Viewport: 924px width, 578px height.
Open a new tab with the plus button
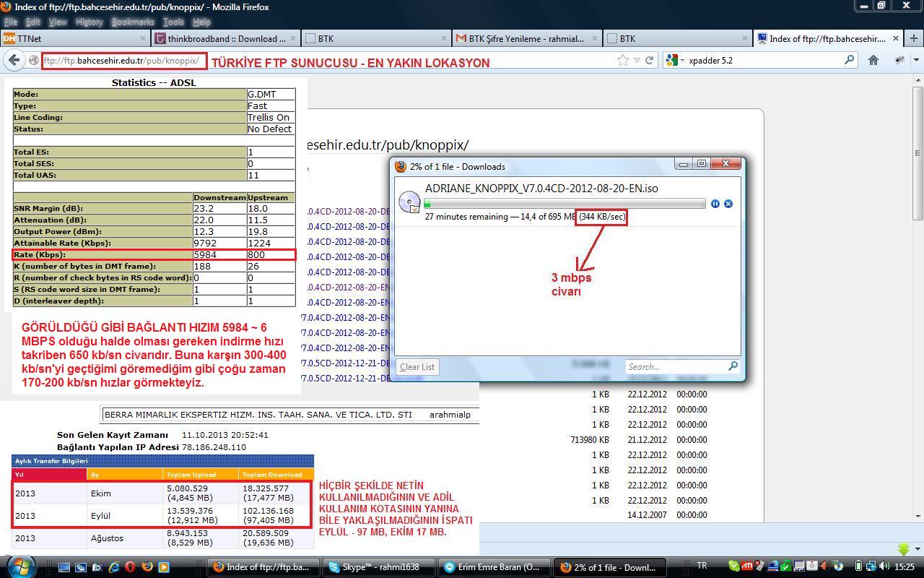[913, 38]
